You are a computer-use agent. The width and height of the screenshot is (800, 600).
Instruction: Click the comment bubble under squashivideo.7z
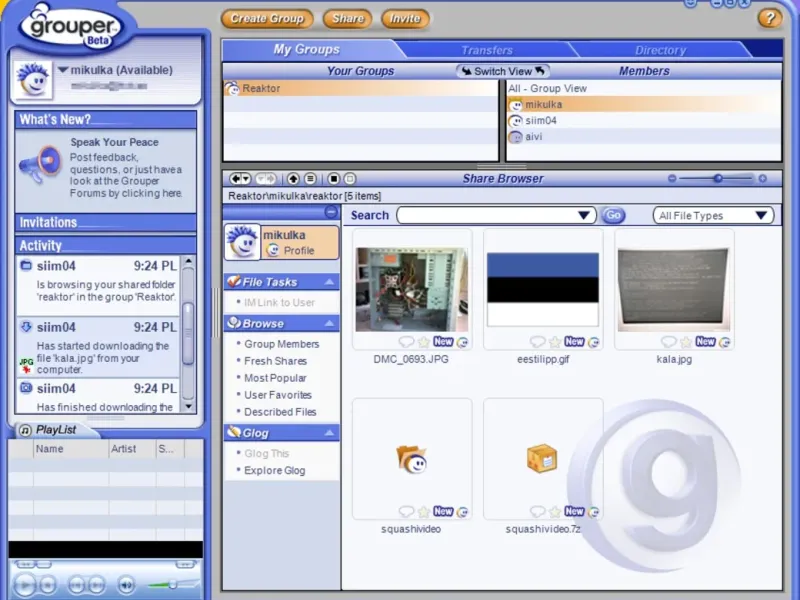point(537,511)
